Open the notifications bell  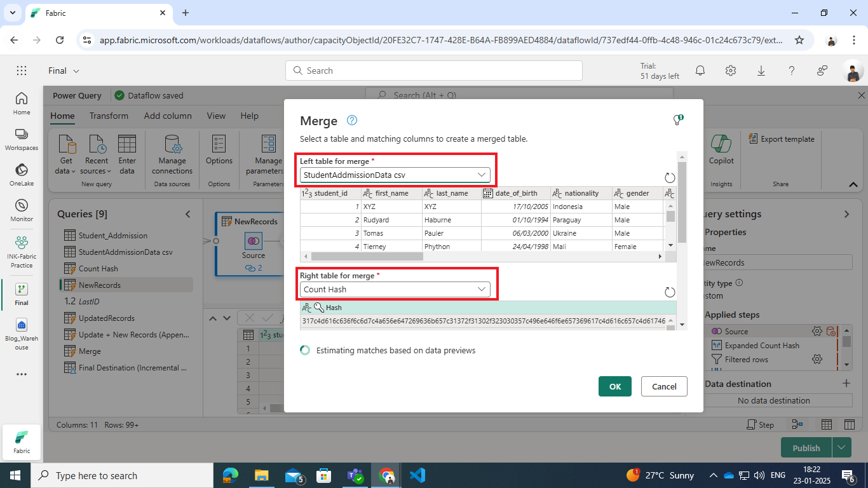[700, 71]
